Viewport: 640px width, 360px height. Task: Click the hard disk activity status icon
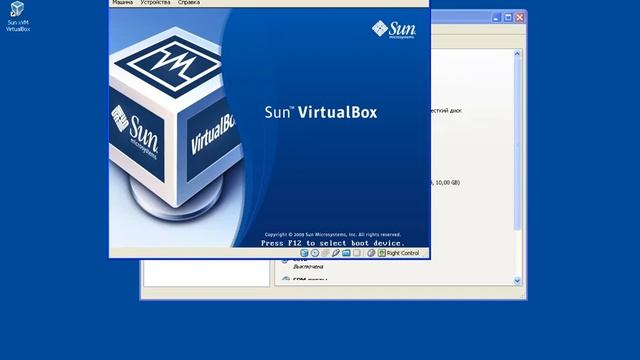[304, 253]
